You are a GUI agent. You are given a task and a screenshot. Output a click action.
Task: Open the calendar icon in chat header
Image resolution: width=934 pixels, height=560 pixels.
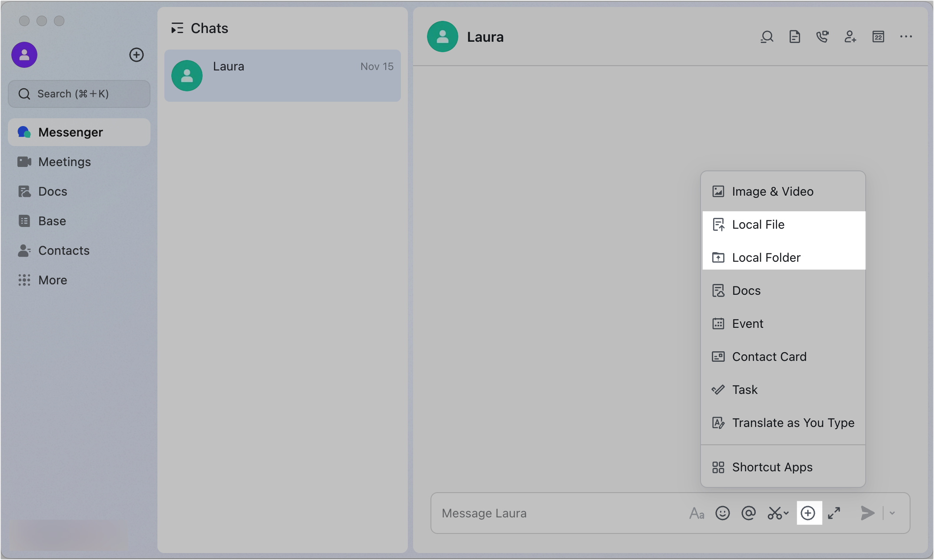tap(878, 37)
